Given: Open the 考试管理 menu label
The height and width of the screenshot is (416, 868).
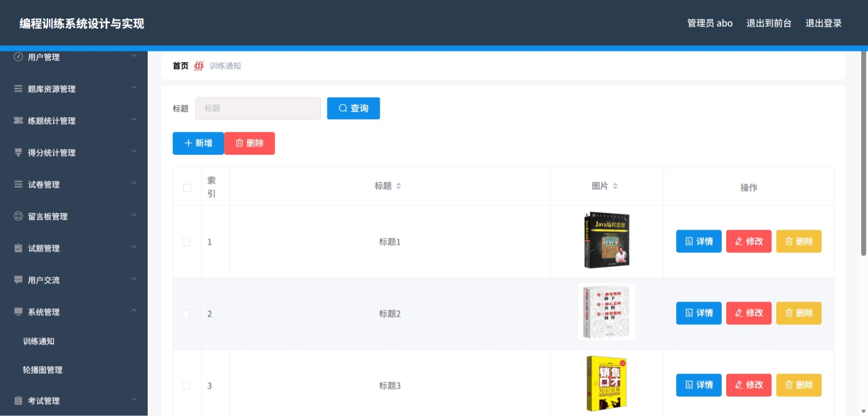Looking at the screenshot, I should click(x=44, y=401).
